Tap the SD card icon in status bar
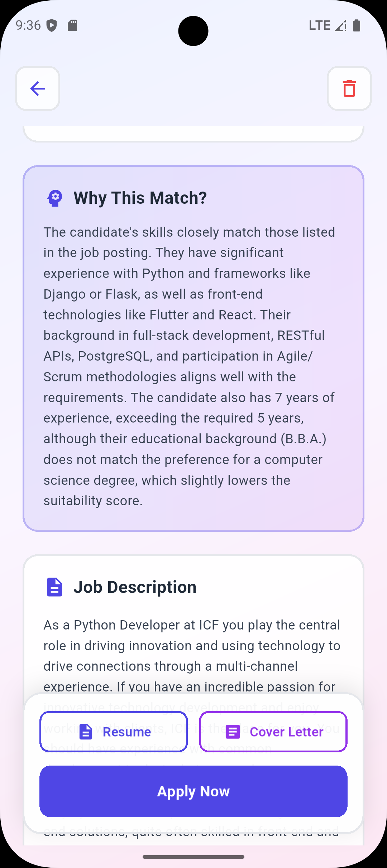387x868 pixels. coord(72,25)
